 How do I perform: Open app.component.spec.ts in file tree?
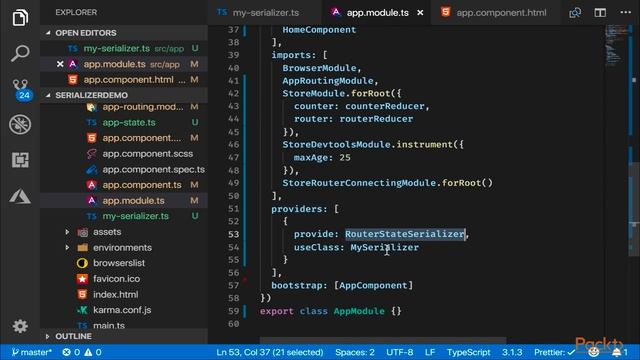(124, 169)
